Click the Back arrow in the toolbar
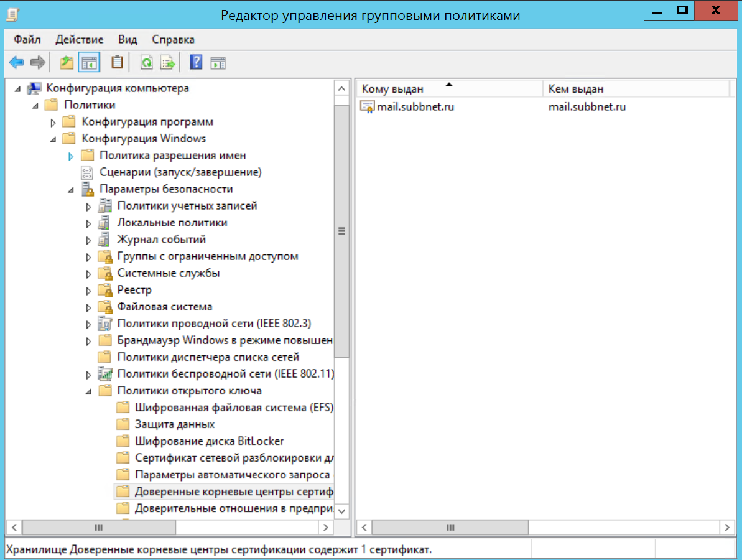The width and height of the screenshot is (742, 560). click(16, 62)
